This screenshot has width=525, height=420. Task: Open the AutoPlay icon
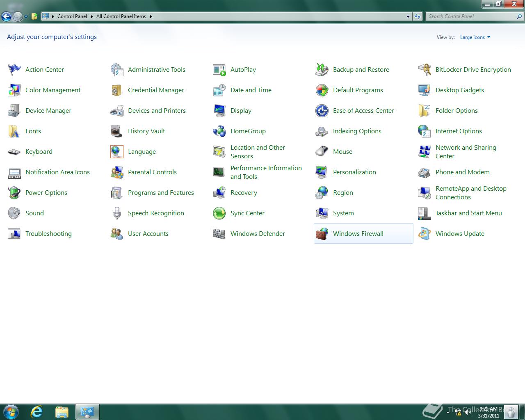219,70
